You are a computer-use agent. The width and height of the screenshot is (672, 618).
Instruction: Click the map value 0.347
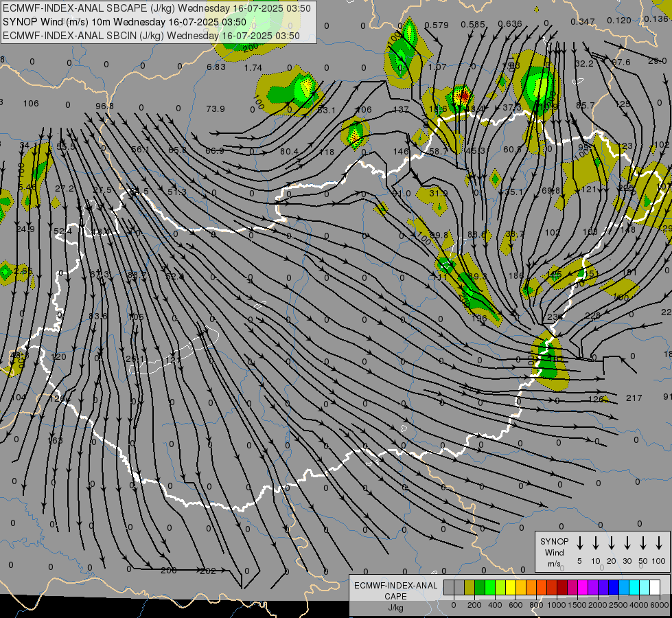(583, 21)
